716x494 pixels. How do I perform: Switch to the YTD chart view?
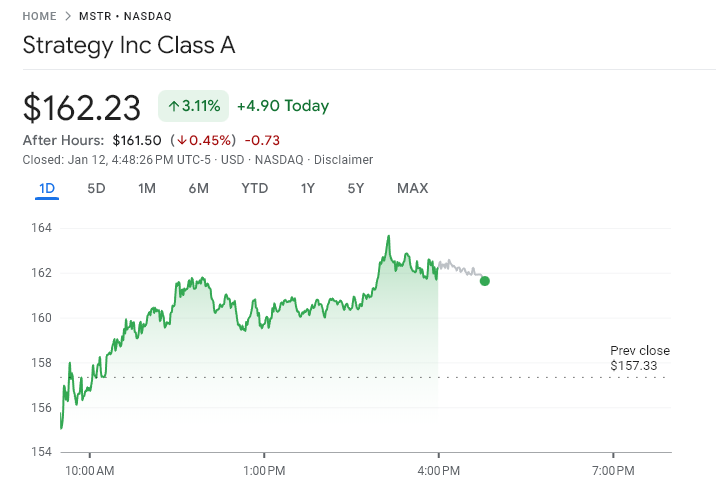point(254,188)
